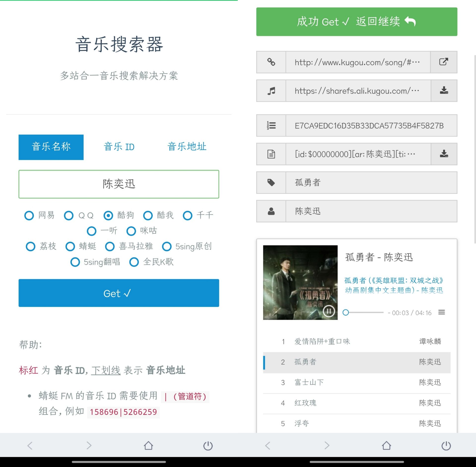Download the lyrics using download icon
Image resolution: width=476 pixels, height=467 pixels.
point(444,154)
